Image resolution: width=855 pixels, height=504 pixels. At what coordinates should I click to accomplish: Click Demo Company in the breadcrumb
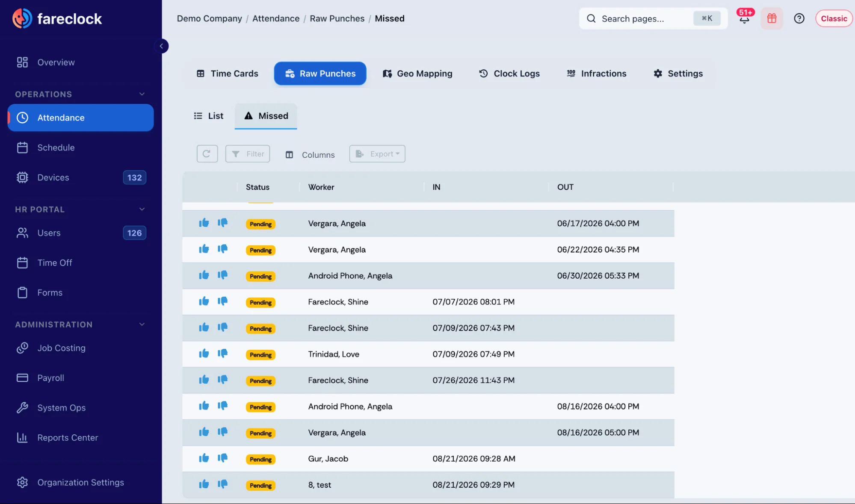tap(210, 18)
